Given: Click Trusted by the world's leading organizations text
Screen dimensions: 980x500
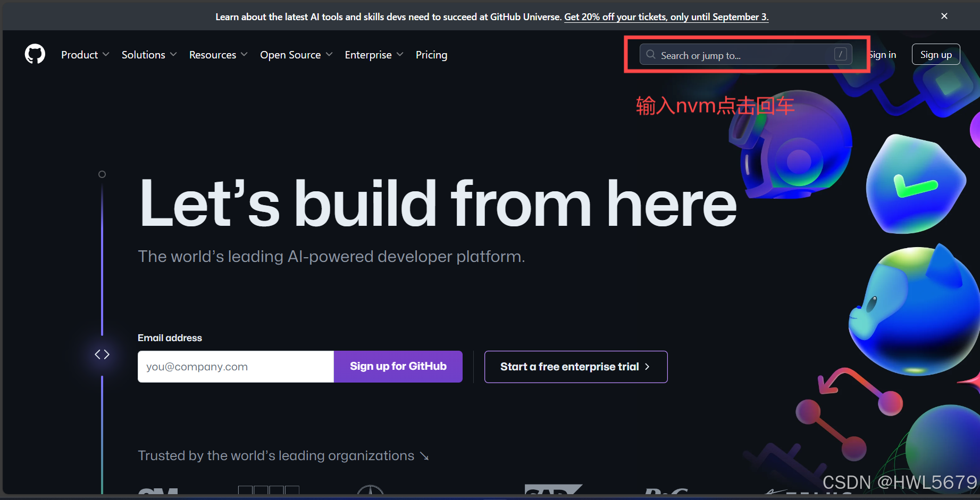Looking at the screenshot, I should pos(276,456).
